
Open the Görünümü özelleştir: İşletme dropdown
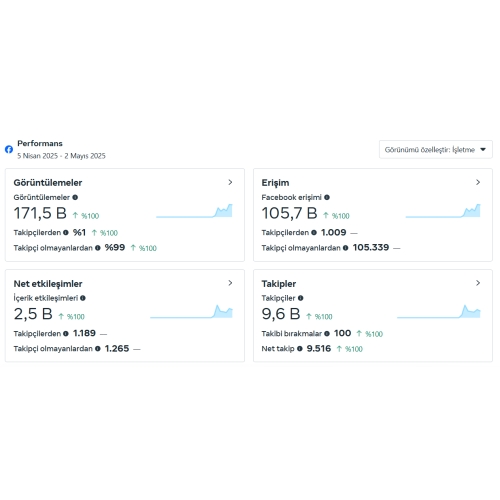435,150
